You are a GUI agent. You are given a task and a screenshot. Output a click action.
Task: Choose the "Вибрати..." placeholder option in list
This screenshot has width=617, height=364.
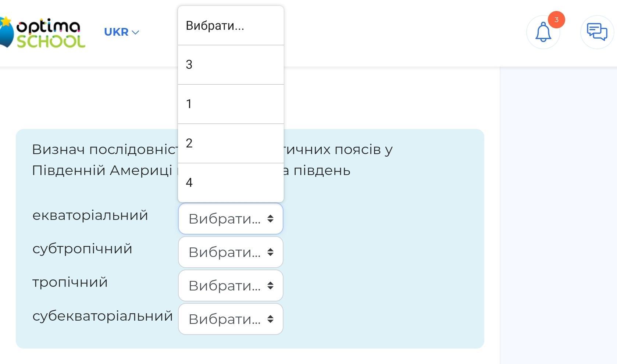(231, 26)
